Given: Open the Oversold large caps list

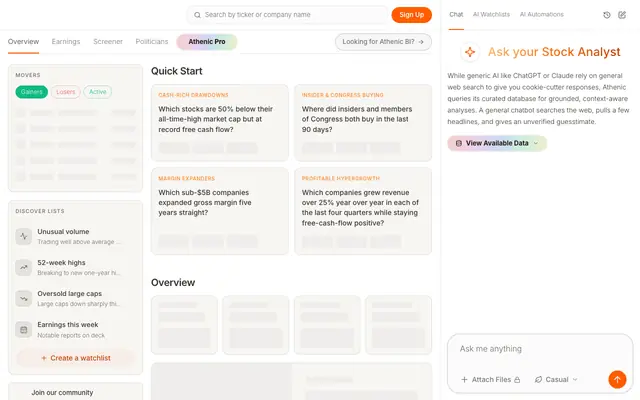Looking at the screenshot, I should pos(76,298).
